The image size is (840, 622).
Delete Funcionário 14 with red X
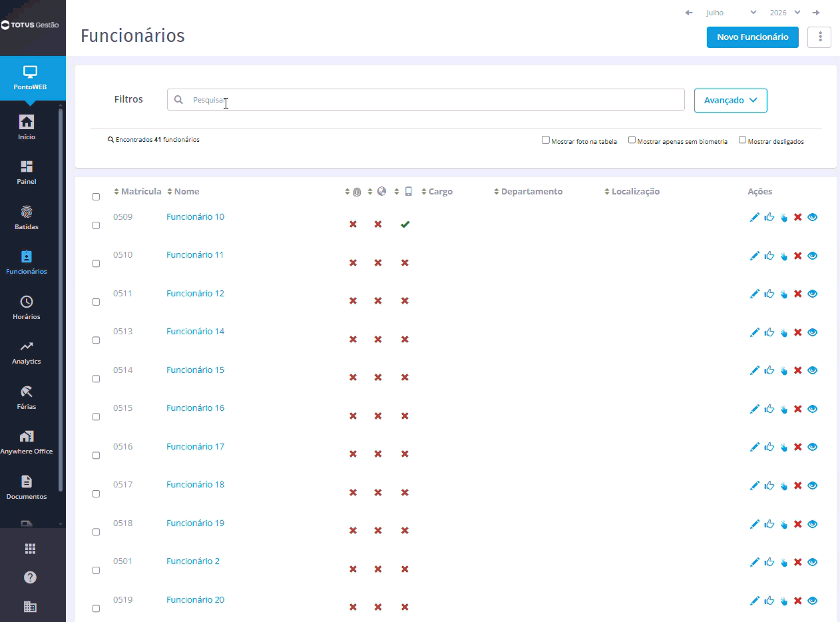point(797,332)
